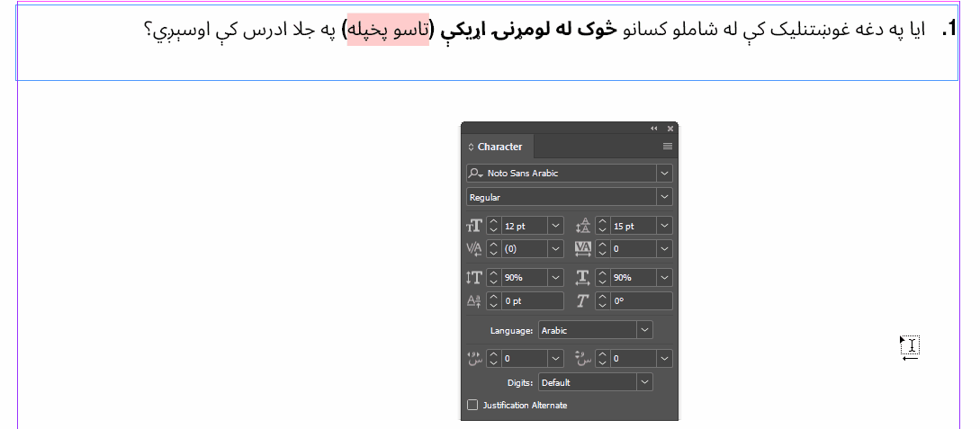Image resolution: width=980 pixels, height=429 pixels.
Task: Click the horizontal scale icon
Action: 583,277
